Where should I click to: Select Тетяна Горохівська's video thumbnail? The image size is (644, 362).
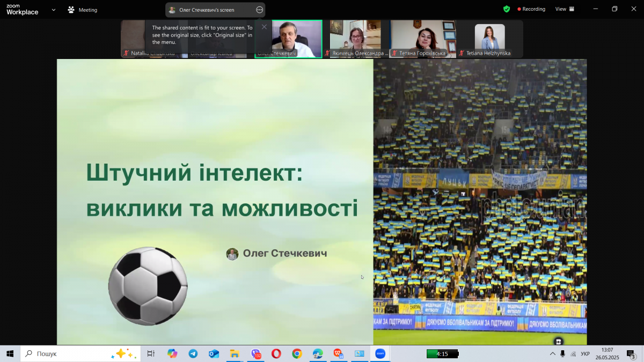423,39
